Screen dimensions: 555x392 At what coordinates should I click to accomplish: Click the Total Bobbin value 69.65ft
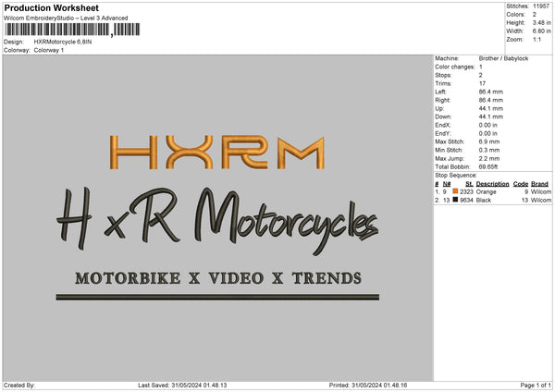(x=488, y=167)
